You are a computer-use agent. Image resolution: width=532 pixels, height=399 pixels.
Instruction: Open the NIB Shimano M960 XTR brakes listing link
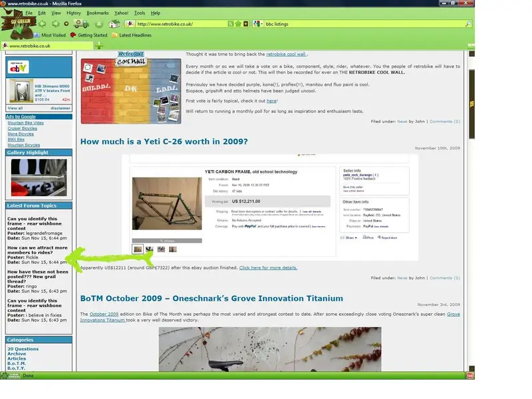click(x=53, y=90)
